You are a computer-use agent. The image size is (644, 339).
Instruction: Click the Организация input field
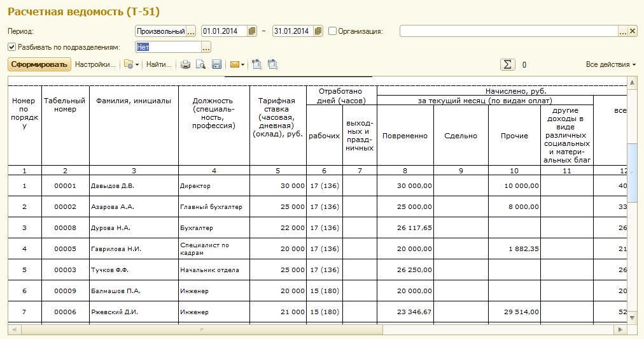[x=508, y=31]
